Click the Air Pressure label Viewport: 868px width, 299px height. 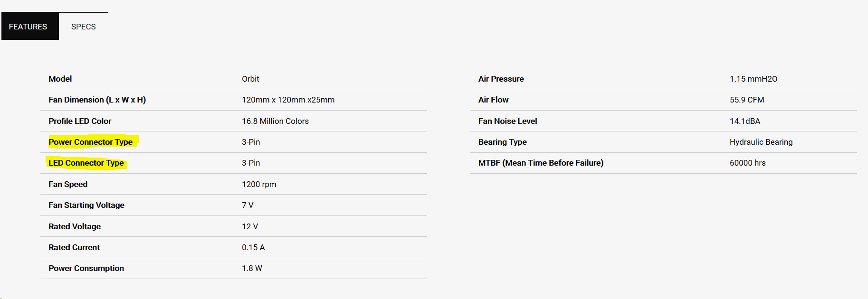(501, 79)
